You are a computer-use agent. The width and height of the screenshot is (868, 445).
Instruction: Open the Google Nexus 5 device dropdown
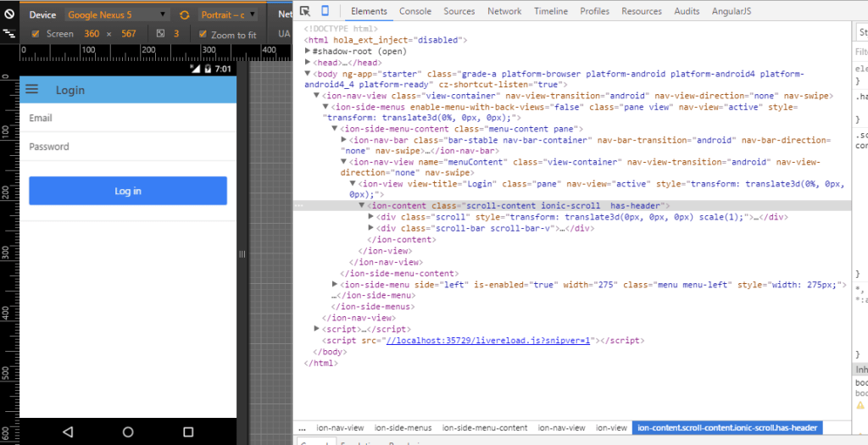pos(116,15)
